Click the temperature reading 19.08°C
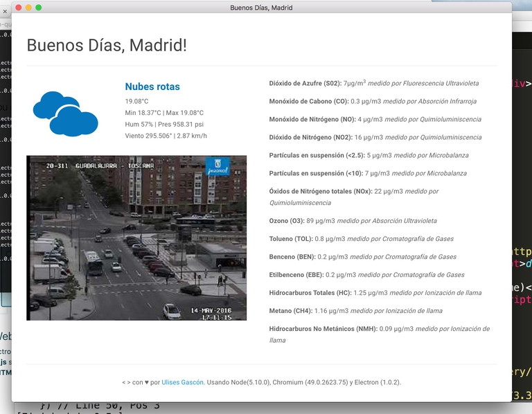The width and height of the screenshot is (532, 414). [x=136, y=101]
